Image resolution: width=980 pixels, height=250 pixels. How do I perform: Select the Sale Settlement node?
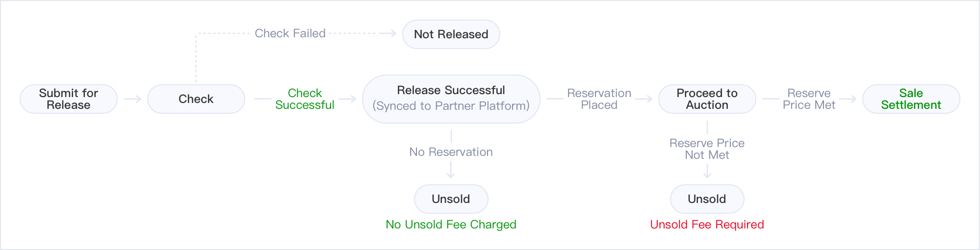[x=911, y=99]
